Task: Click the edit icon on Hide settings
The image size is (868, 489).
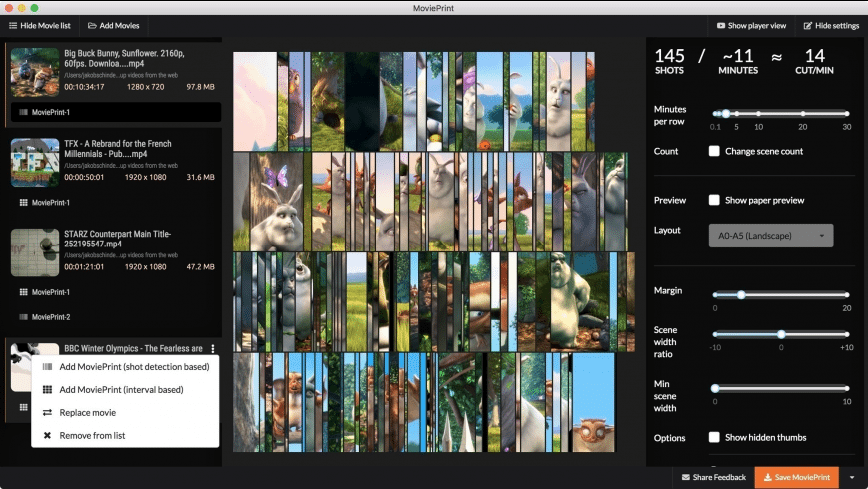Action: (x=808, y=26)
